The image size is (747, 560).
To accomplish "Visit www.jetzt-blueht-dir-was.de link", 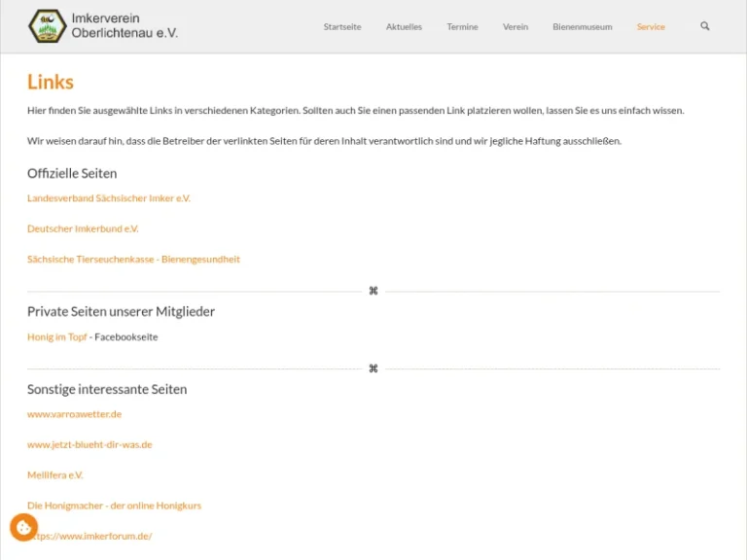I will (x=89, y=444).
